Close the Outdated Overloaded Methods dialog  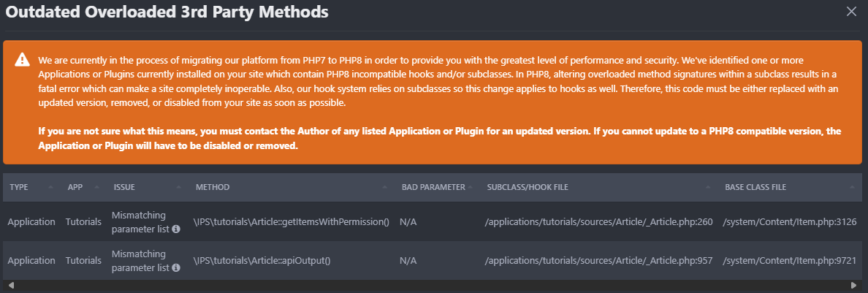tap(850, 11)
